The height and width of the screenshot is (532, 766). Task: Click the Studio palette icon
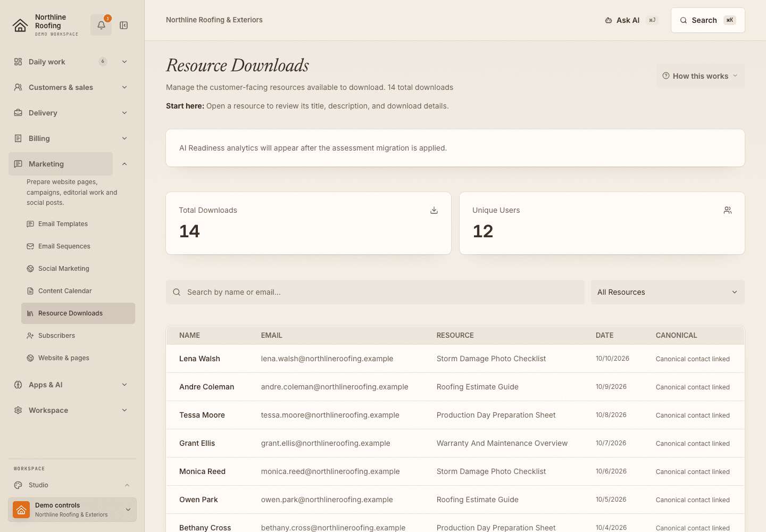(x=18, y=485)
